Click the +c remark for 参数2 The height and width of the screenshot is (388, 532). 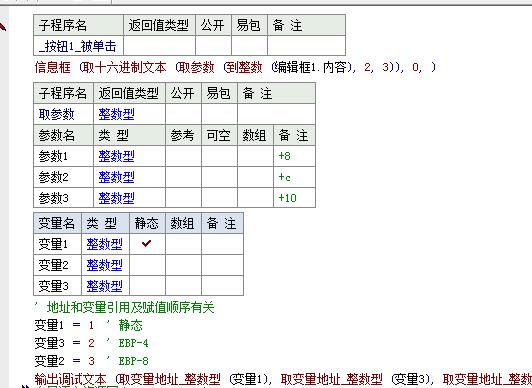(x=284, y=177)
